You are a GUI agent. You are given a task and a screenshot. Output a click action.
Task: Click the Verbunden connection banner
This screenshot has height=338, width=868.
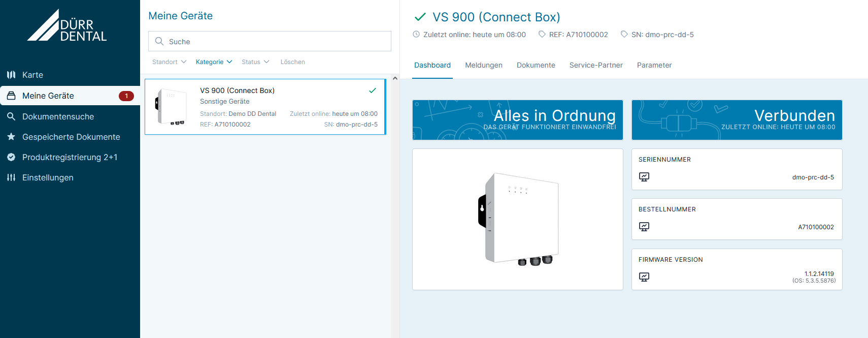point(737,120)
